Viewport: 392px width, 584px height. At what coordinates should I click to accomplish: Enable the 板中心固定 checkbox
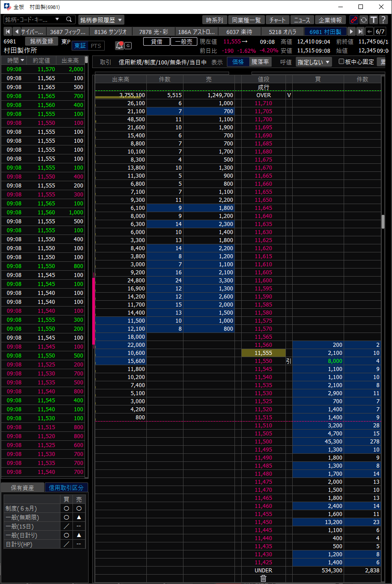pos(341,62)
